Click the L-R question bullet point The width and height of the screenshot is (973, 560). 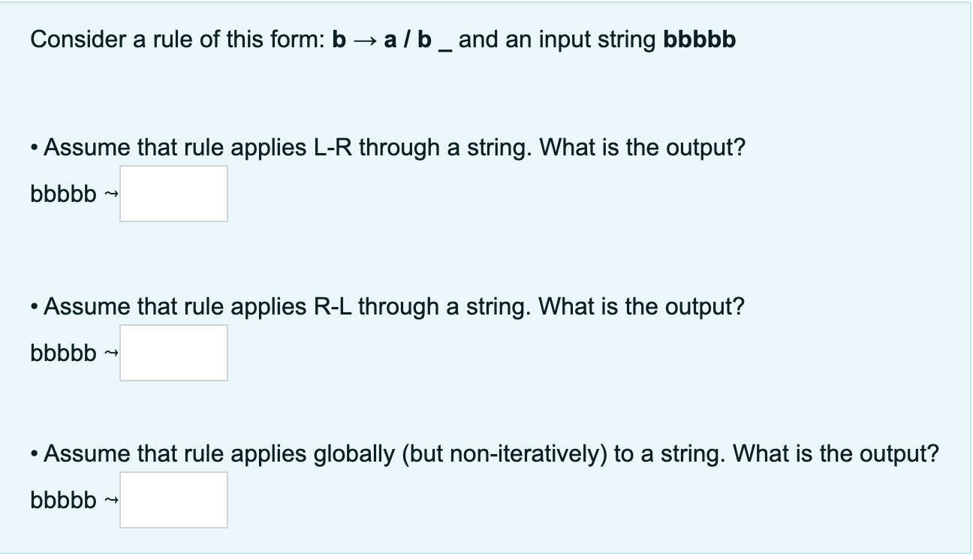[x=33, y=147]
